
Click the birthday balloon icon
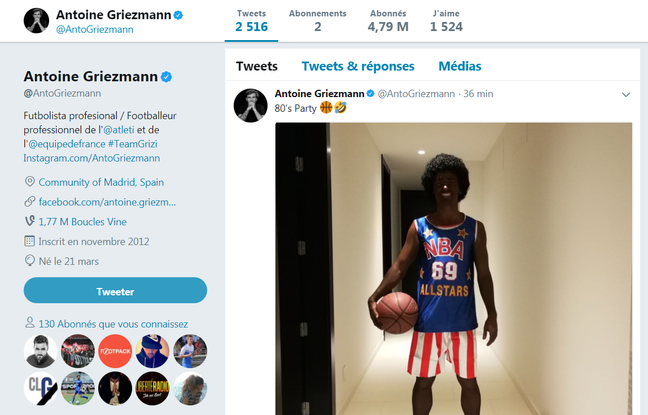click(x=30, y=260)
